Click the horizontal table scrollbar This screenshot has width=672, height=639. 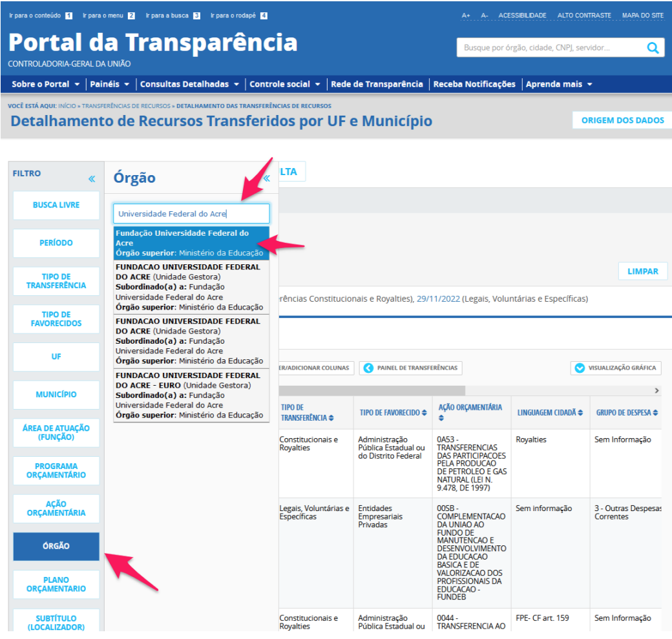click(x=372, y=390)
